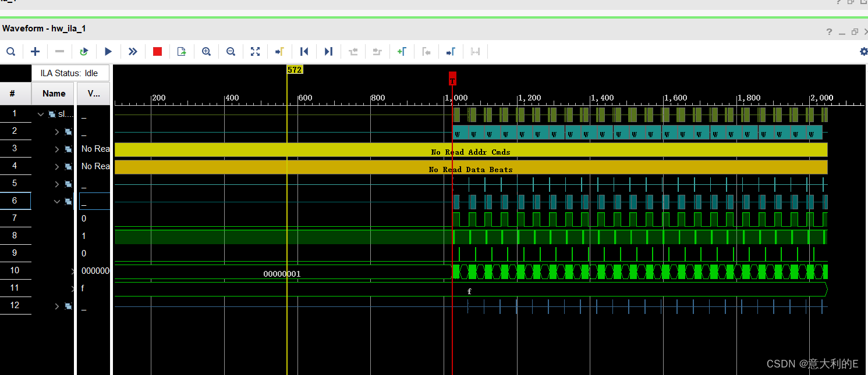Expand the signal in row 3
This screenshot has width=868, height=375.
coord(57,149)
